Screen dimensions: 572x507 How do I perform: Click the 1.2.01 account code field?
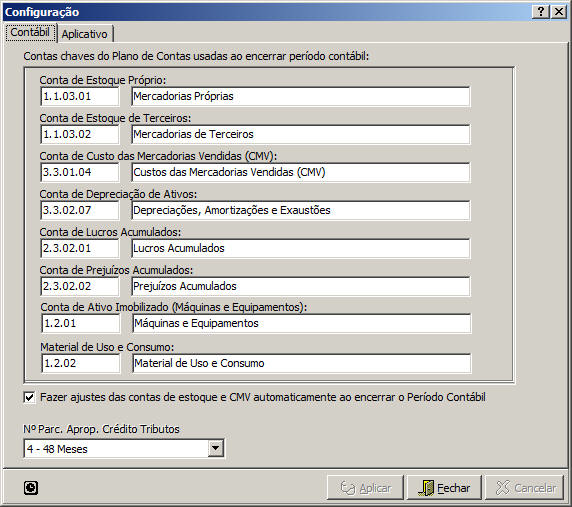coord(81,323)
